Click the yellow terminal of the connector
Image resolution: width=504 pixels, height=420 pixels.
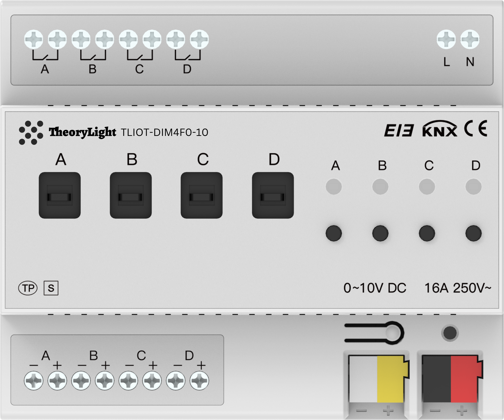(391, 379)
